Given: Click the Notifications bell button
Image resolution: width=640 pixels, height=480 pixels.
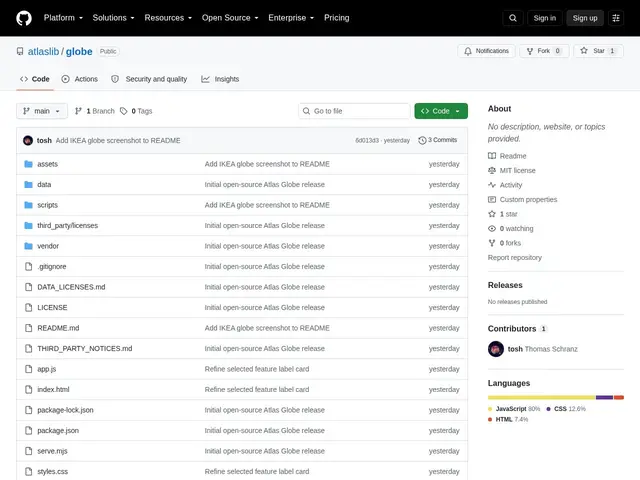Looking at the screenshot, I should point(486,51).
